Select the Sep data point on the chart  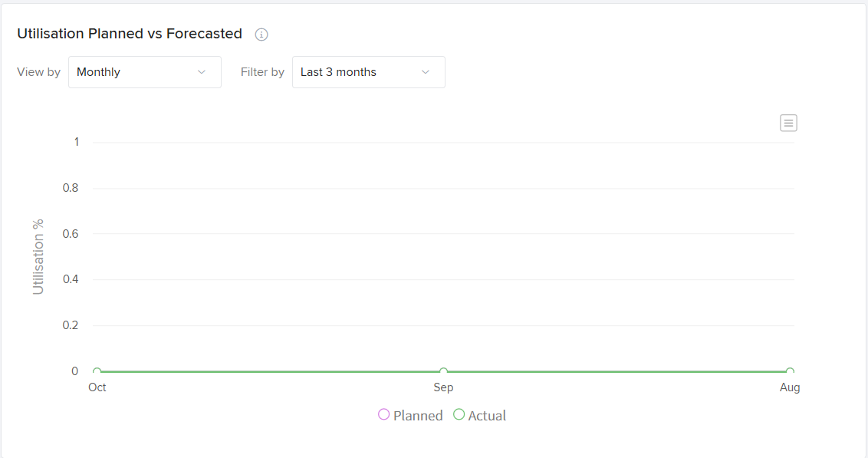point(443,372)
